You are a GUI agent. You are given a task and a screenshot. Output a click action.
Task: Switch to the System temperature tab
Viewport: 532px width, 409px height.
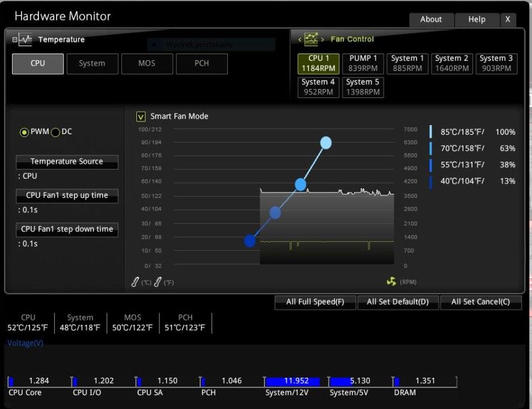[93, 64]
